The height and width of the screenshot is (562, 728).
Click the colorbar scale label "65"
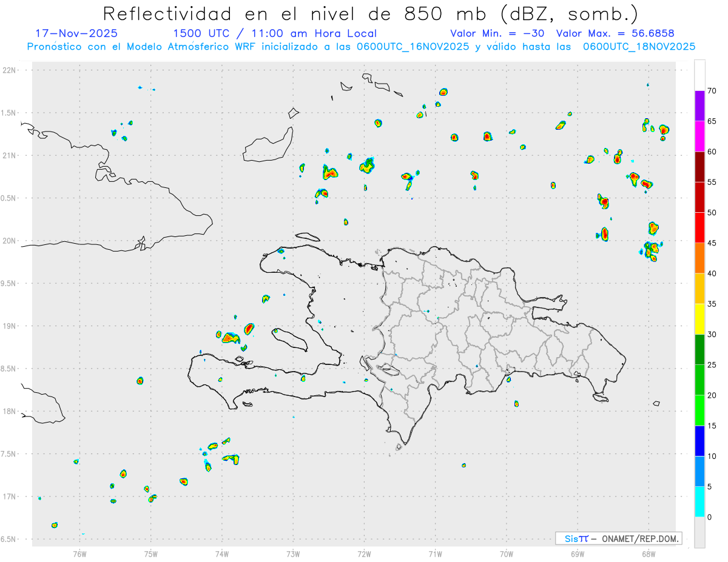tap(712, 121)
